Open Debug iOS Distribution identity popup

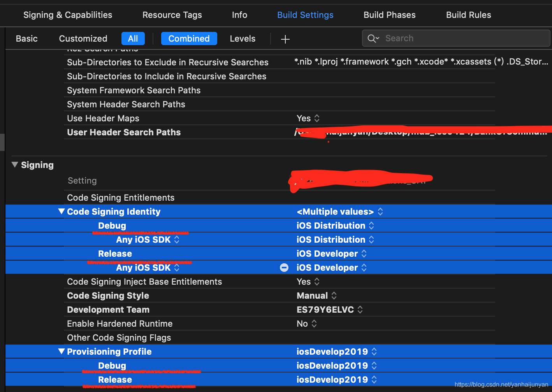pyautogui.click(x=335, y=226)
